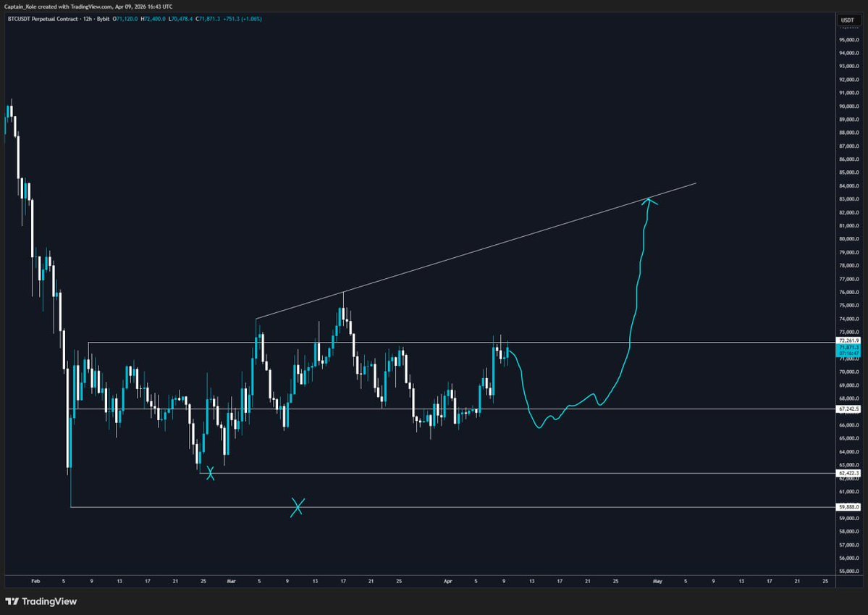Click the Bybit exchange label in legend
This screenshot has height=615, width=868.
click(x=103, y=19)
